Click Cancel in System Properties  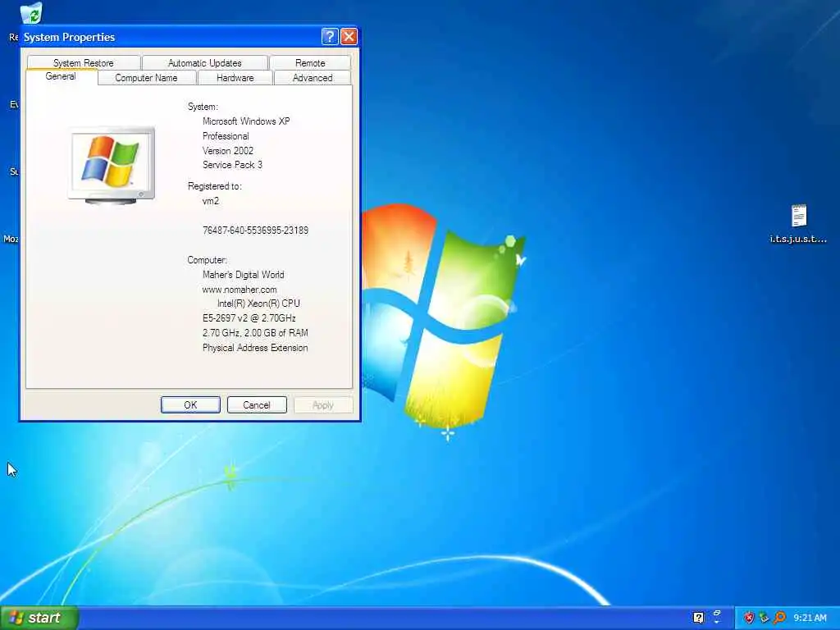pos(257,405)
